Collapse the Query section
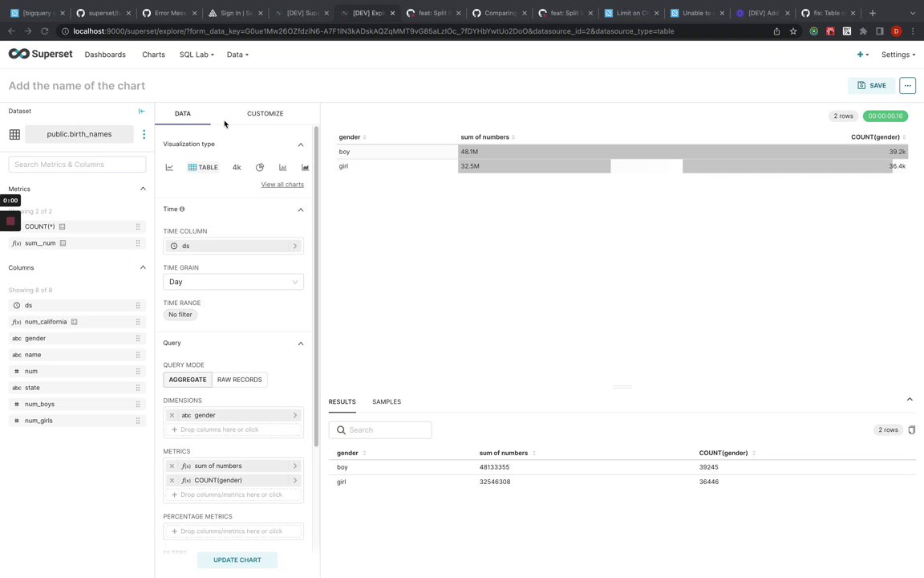Viewport: 924px width, 578px height. (x=301, y=344)
